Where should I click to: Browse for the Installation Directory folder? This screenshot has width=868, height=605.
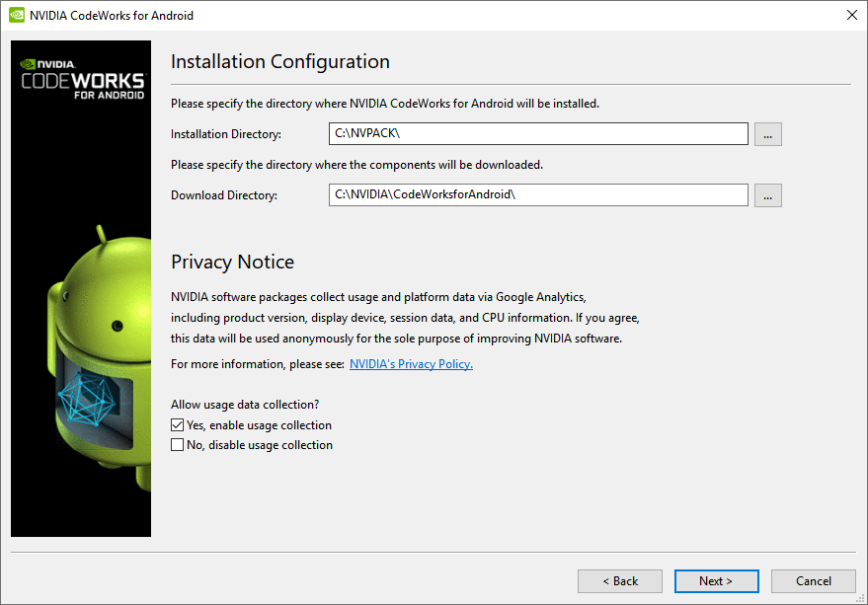point(768,134)
